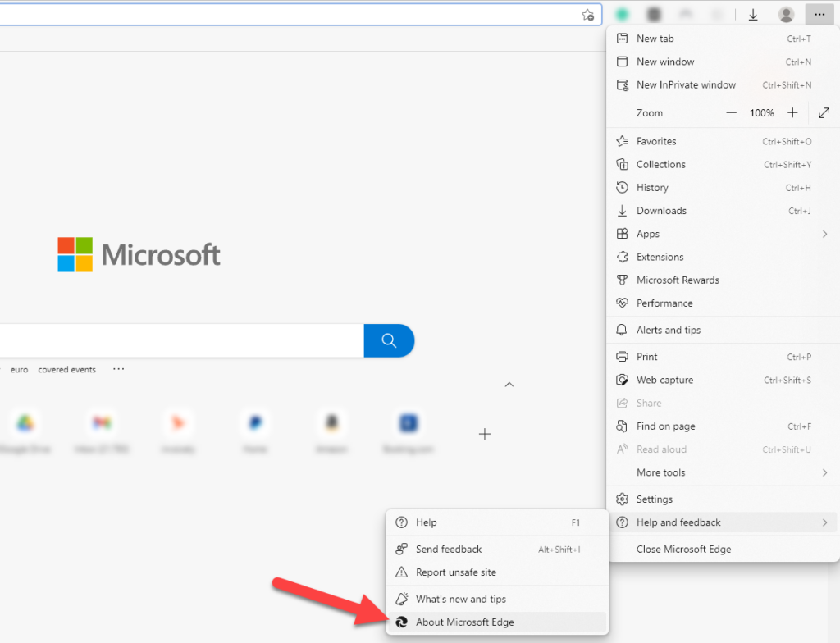The height and width of the screenshot is (643, 840).
Task: Click the blue search magnifier button
Action: pos(389,340)
